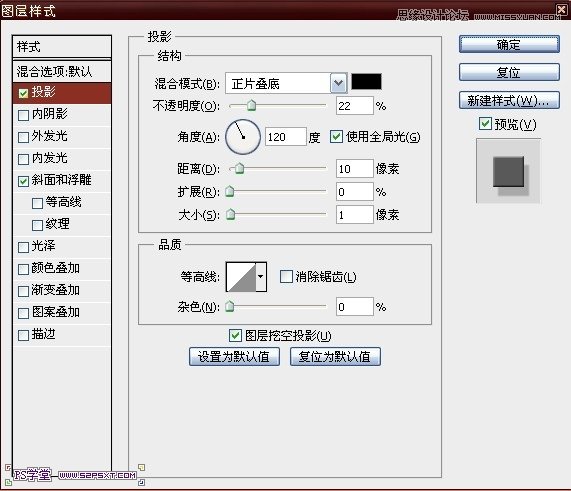Screen dimensions: 571x491
Task: Enable the 颜色叠加 checkbox
Action: 23,269
